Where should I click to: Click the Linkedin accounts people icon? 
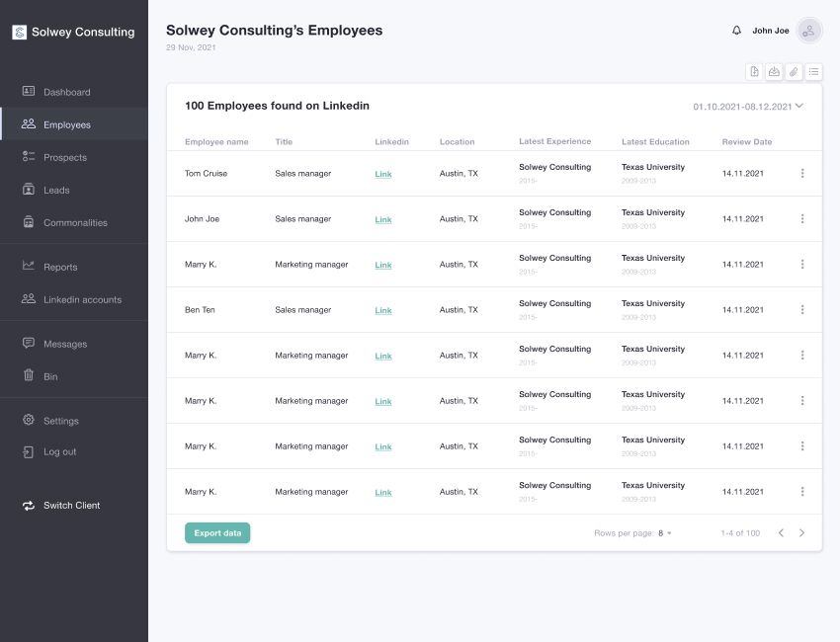pos(29,299)
